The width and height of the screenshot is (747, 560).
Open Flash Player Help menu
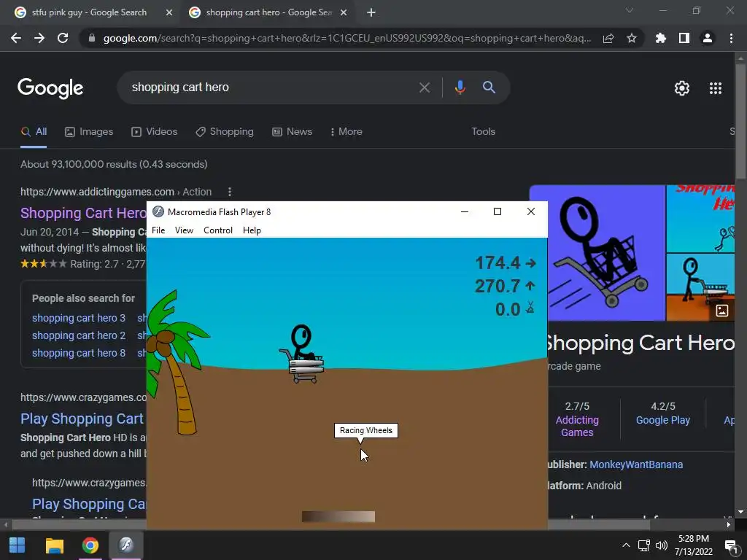click(252, 230)
